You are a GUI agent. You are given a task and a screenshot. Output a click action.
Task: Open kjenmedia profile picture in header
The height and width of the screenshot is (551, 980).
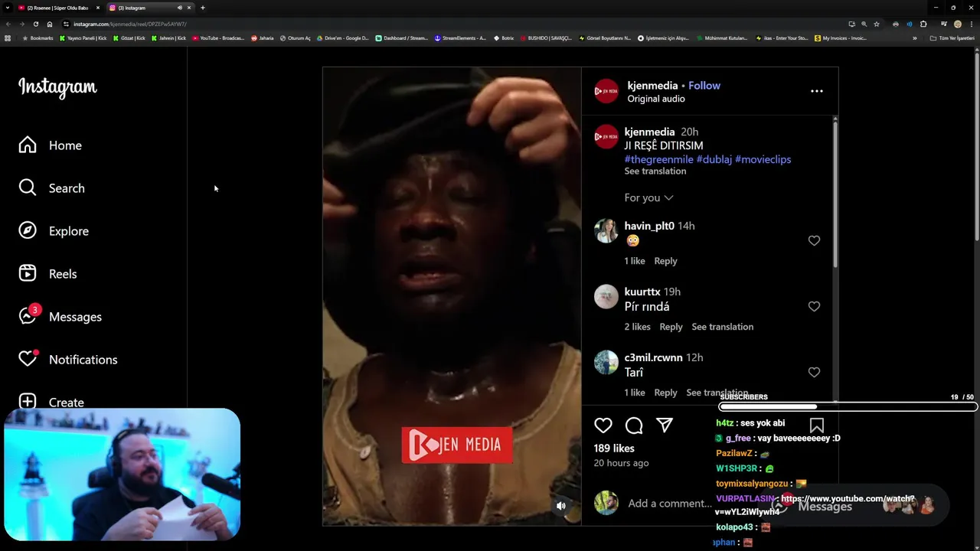coord(606,91)
